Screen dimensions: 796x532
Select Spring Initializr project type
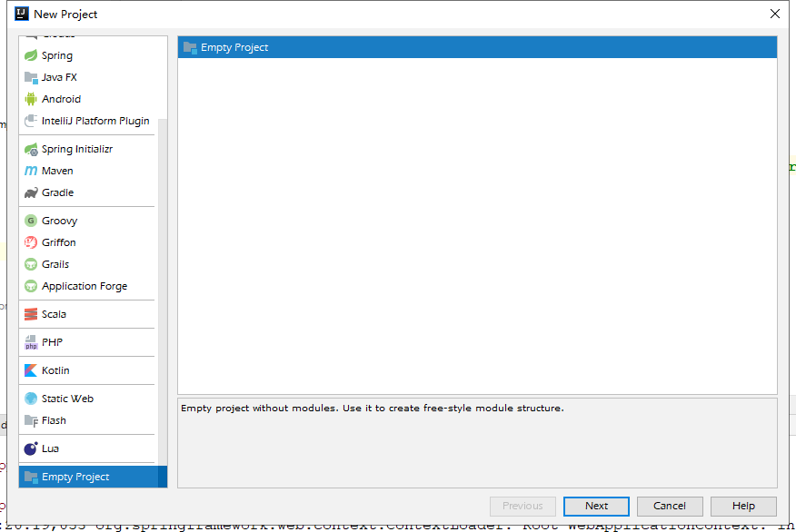[76, 149]
